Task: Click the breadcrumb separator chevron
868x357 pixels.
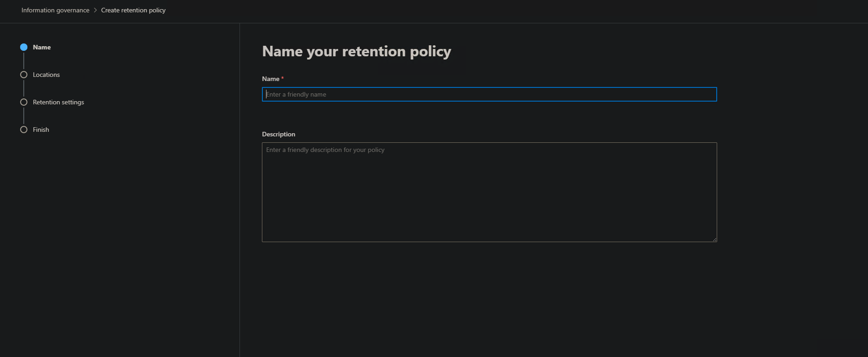Action: 95,10
